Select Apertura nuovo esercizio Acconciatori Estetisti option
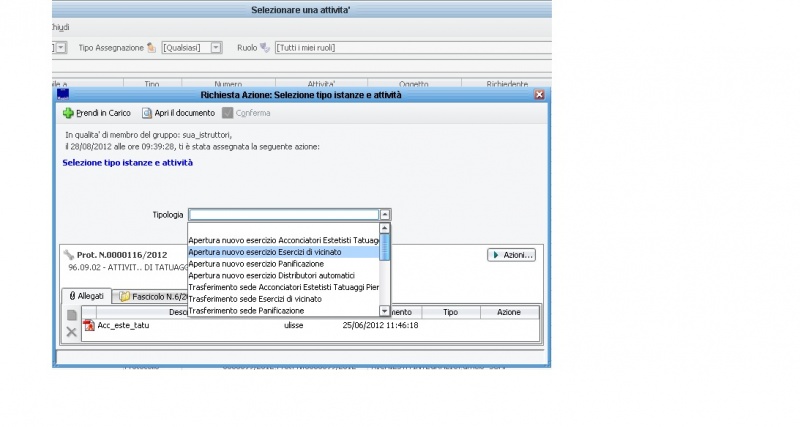The width and height of the screenshot is (800, 427). coord(284,240)
